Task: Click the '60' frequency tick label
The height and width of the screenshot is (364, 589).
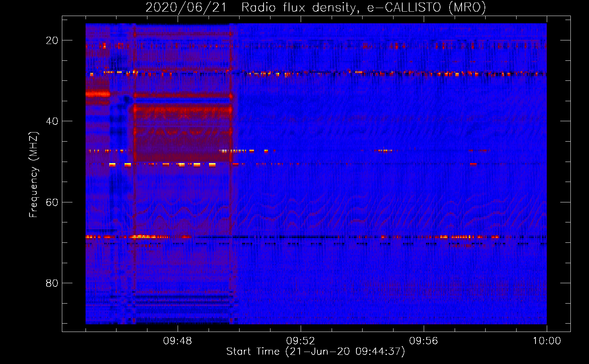Action: point(52,202)
